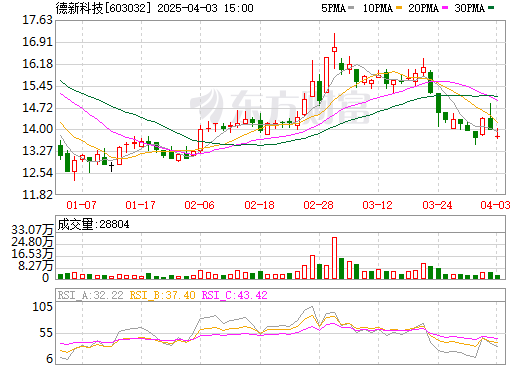This screenshot has height=365, width=520.
Task: Click the 12.54 price axis label
Action: pos(37,173)
